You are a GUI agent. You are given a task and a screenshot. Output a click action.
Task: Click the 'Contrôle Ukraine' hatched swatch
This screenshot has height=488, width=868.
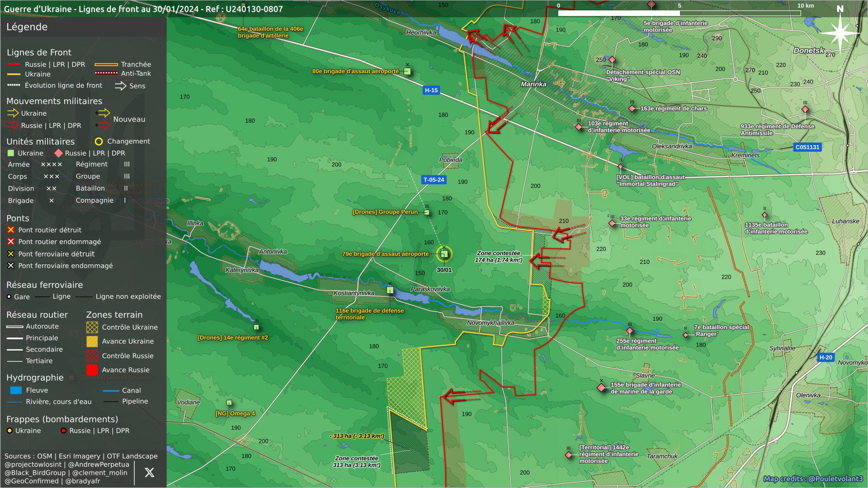92,327
